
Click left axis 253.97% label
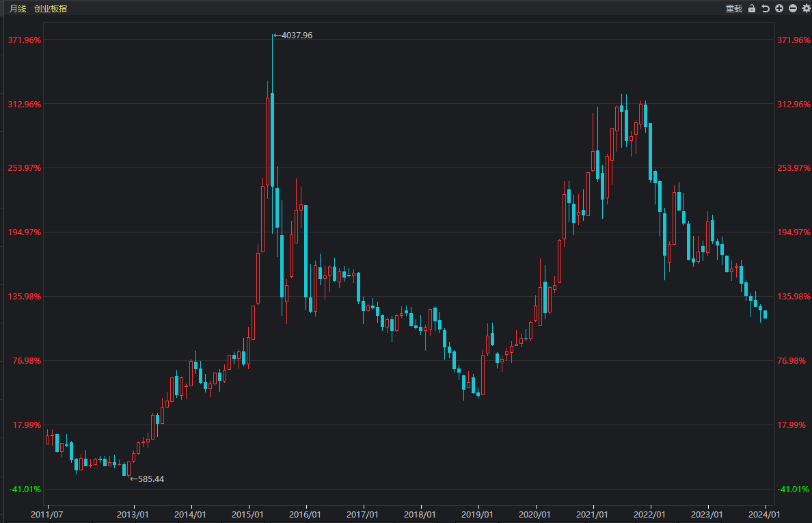25,167
